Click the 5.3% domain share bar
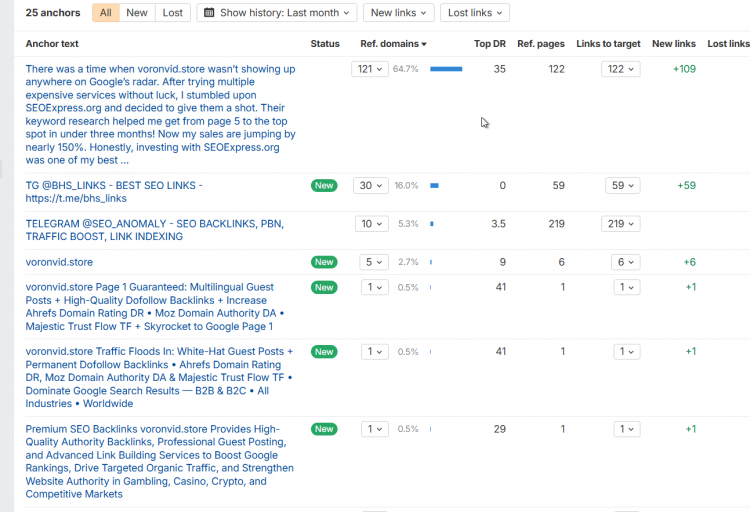This screenshot has width=750, height=512. (432, 224)
